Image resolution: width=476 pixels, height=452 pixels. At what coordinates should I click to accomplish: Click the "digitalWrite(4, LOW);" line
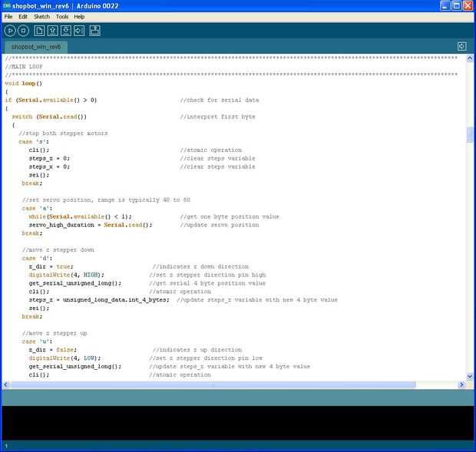pyautogui.click(x=64, y=358)
